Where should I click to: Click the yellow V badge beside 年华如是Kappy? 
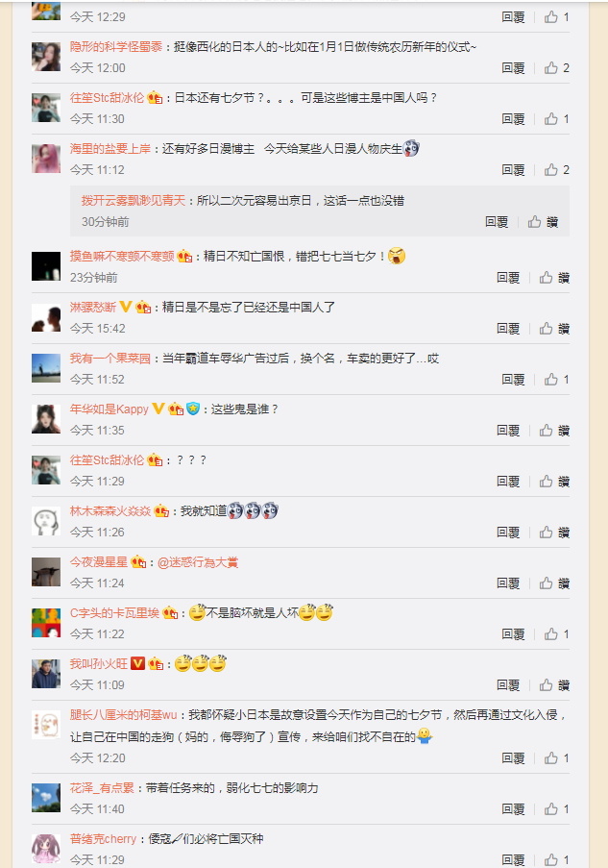[158, 409]
